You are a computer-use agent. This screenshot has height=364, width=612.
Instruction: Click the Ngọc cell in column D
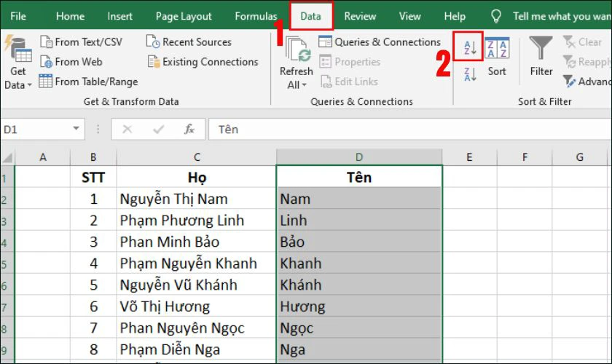click(x=359, y=328)
